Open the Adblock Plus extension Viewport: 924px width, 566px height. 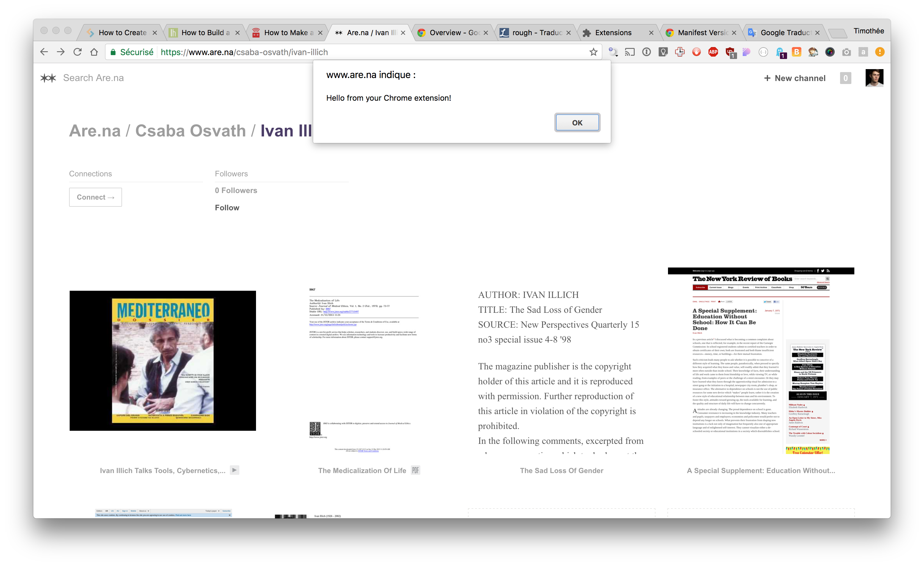coord(713,52)
